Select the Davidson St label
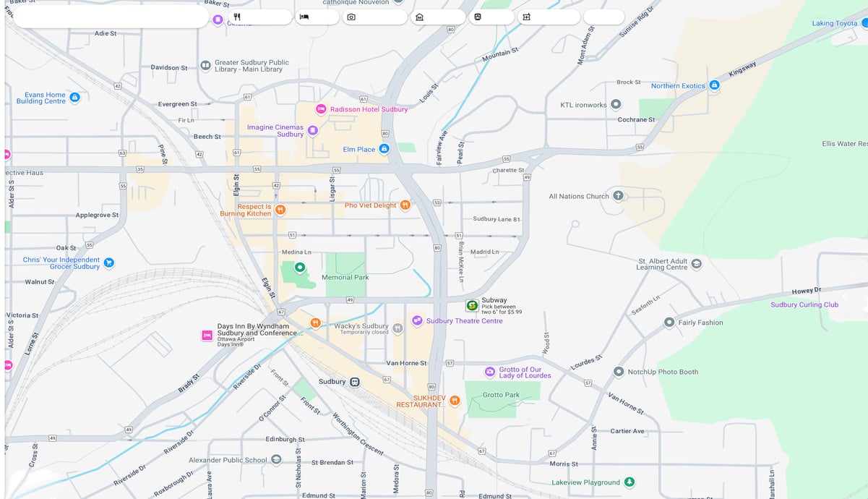 [169, 68]
